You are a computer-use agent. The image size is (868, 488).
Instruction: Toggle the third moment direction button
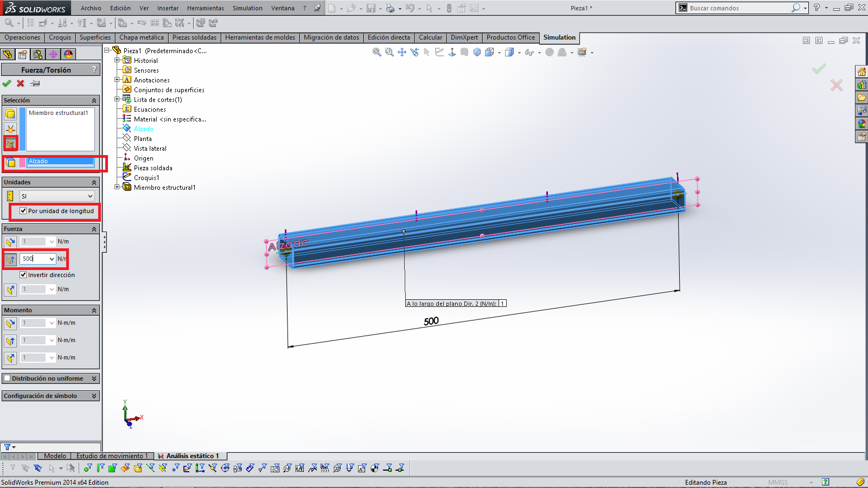pyautogui.click(x=10, y=358)
